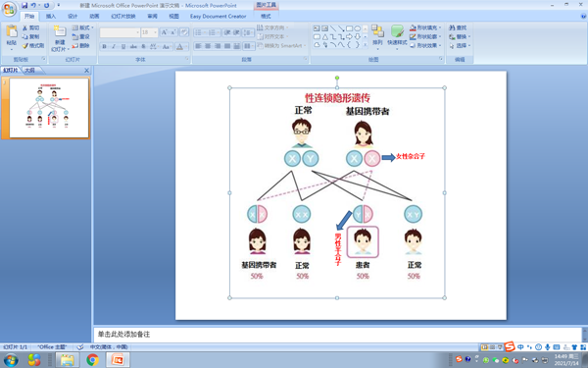
Task: Open Chrome from the taskbar
Action: (x=92, y=360)
